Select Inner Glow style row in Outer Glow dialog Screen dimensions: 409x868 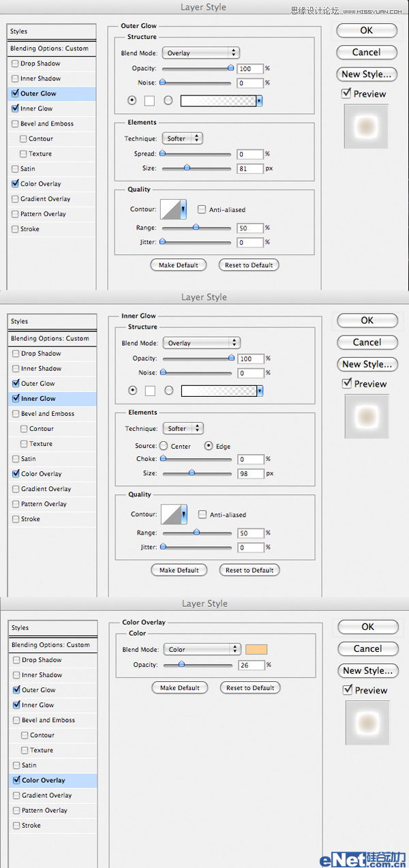52,108
